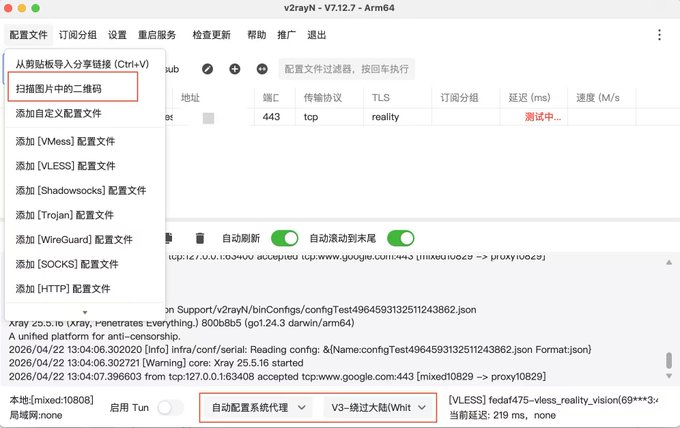This screenshot has height=428, width=680.
Task: Click the trash icon to clear the log
Action: tap(199, 238)
